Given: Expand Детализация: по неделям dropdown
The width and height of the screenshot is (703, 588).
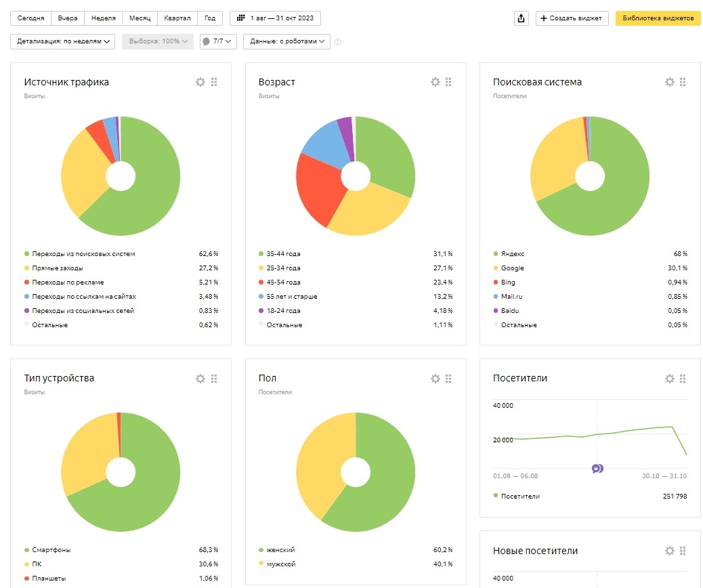Looking at the screenshot, I should click(63, 41).
